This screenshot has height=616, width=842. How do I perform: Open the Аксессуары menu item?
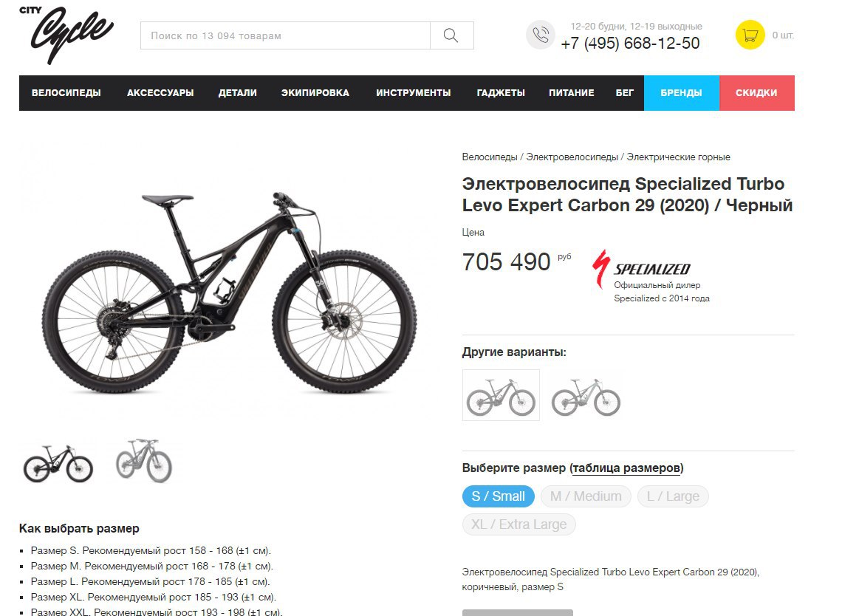pos(160,93)
